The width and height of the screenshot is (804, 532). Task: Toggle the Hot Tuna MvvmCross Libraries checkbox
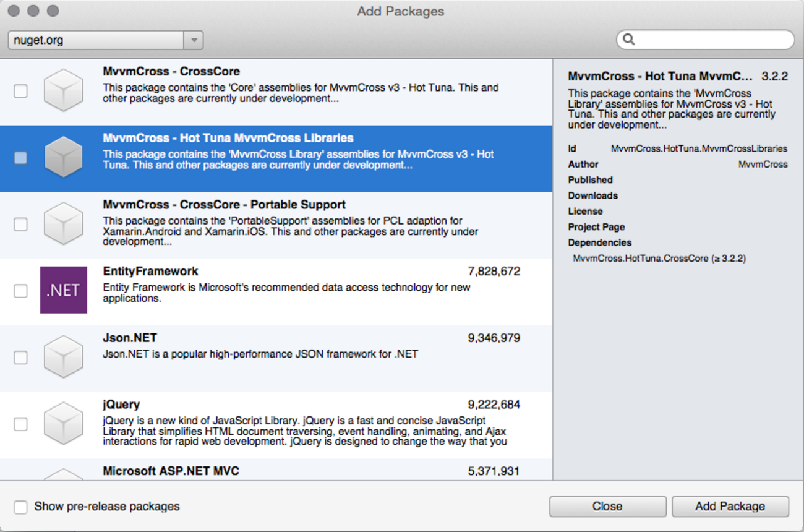point(20,158)
